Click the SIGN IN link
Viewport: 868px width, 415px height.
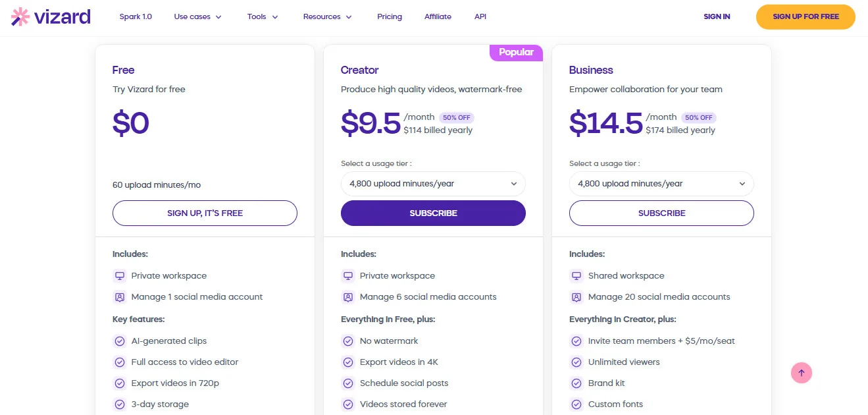coord(717,16)
